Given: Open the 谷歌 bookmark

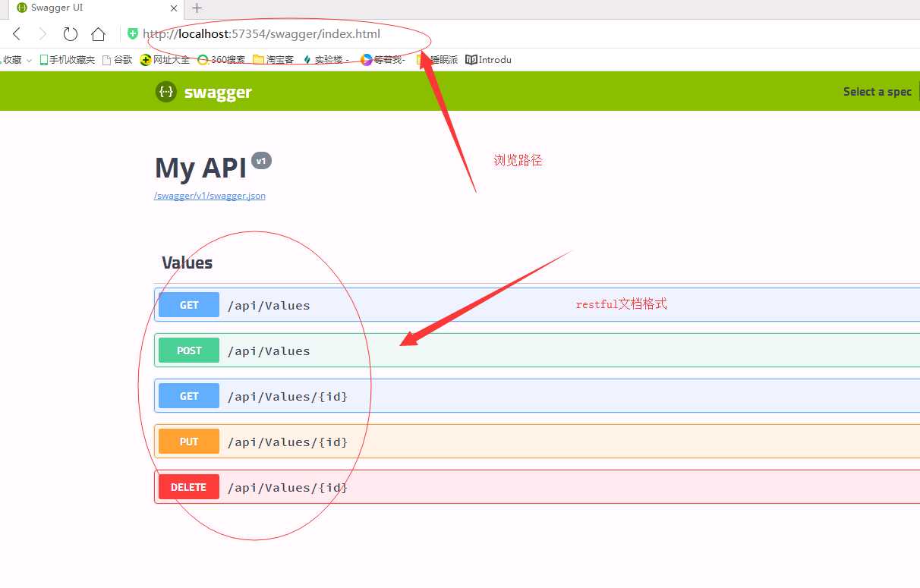Looking at the screenshot, I should tap(117, 59).
